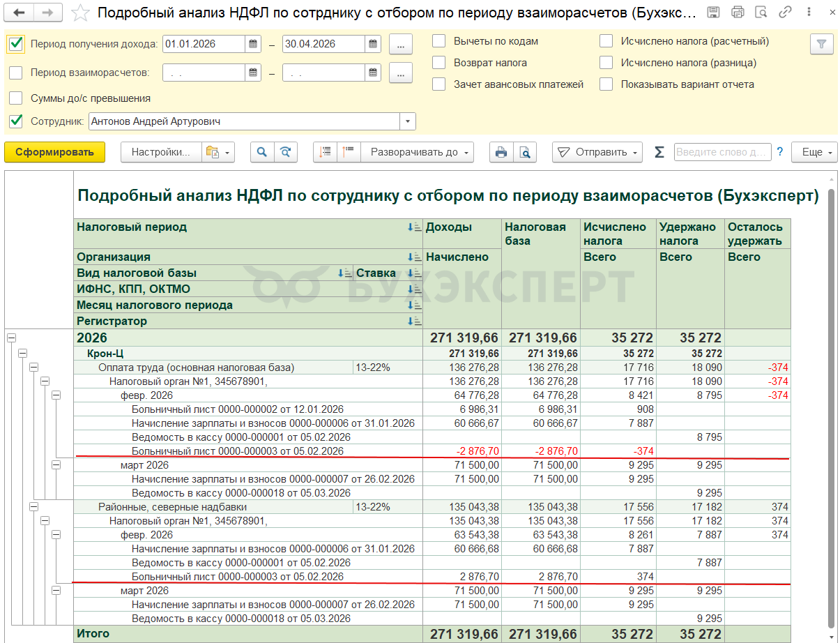Click the sigma sum icon

659,152
